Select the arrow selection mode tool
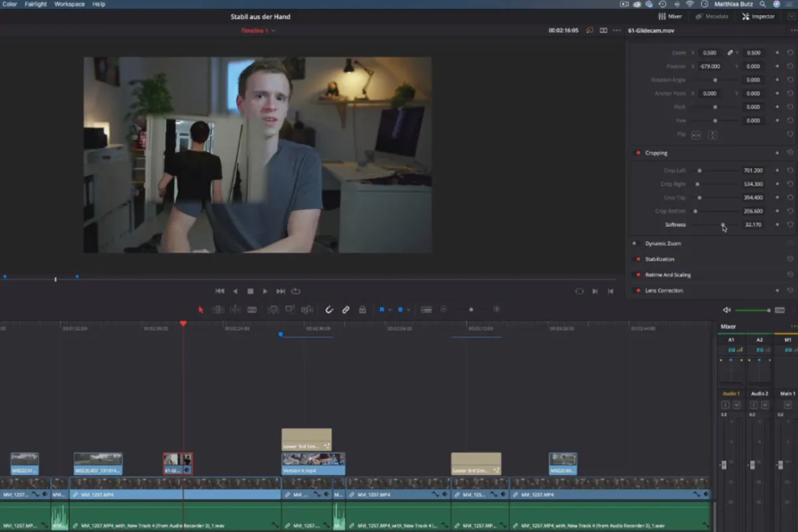798x532 pixels. click(201, 310)
